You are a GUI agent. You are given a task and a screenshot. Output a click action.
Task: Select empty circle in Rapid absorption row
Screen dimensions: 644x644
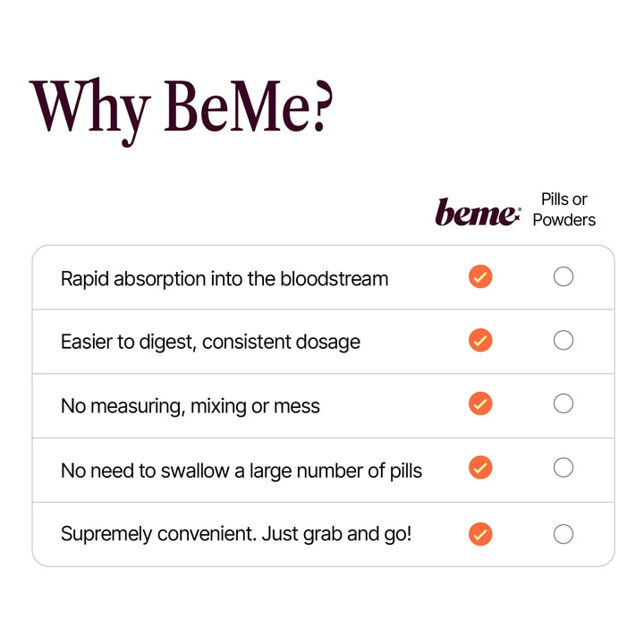click(x=563, y=277)
